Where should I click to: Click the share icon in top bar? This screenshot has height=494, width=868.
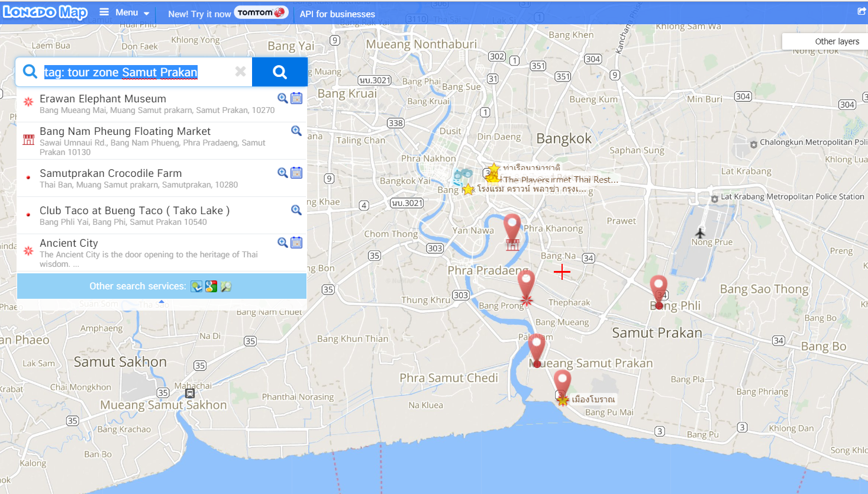pyautogui.click(x=861, y=11)
